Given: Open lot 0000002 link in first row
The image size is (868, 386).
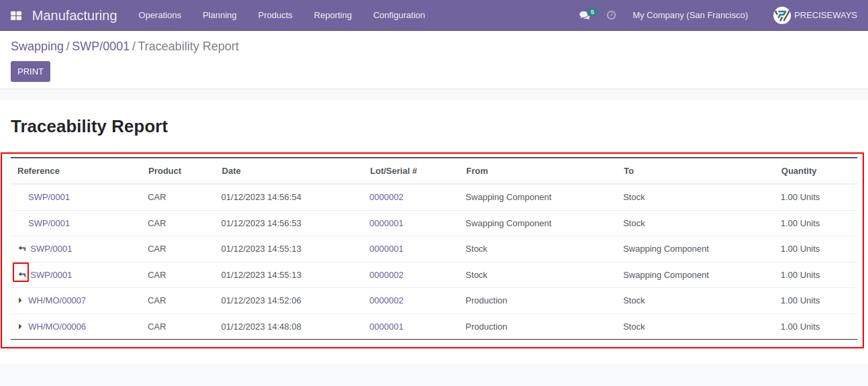Looking at the screenshot, I should click(x=386, y=197).
